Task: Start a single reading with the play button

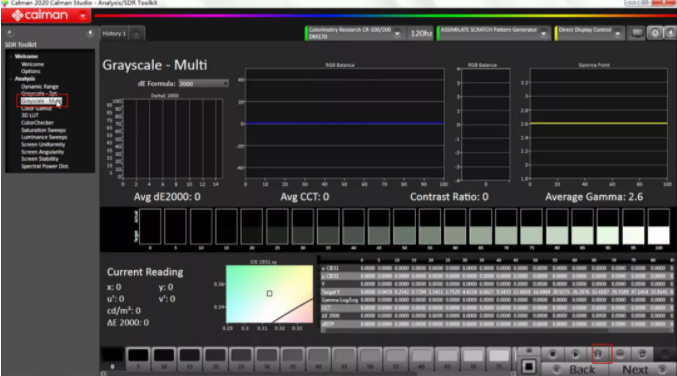Action: point(575,354)
